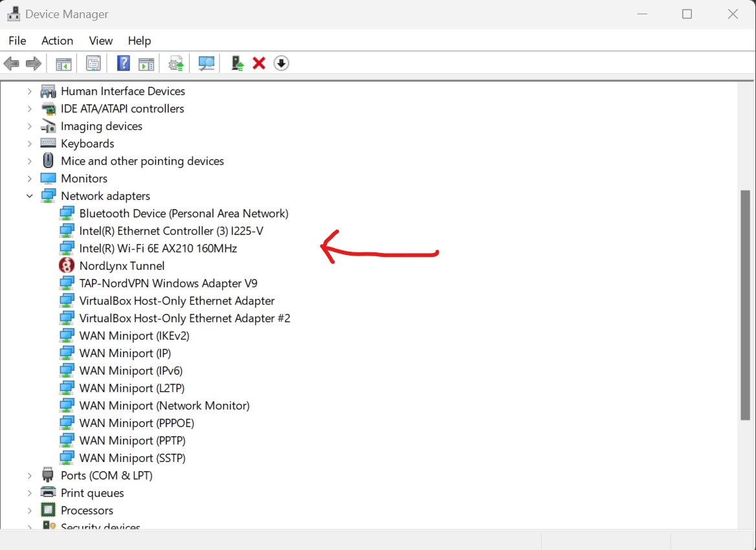Image resolution: width=756 pixels, height=550 pixels.
Task: Select WAN Miniport (L2TP)
Action: [x=132, y=388]
